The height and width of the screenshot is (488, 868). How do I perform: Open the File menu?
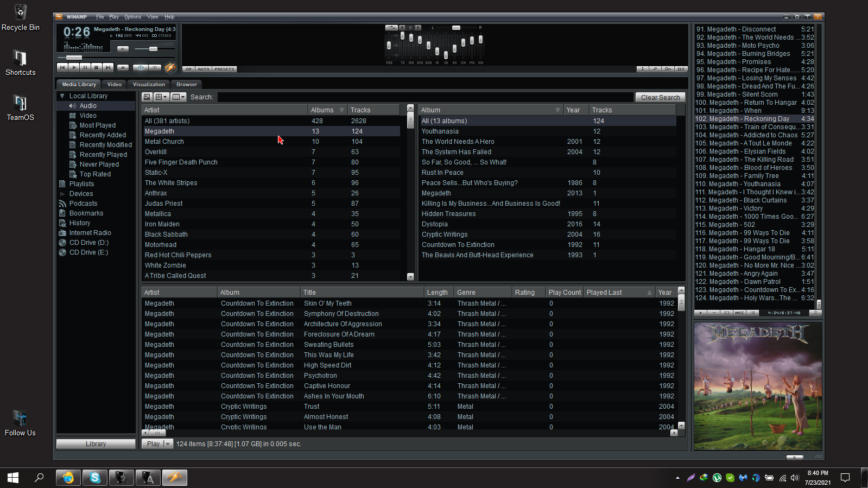coord(100,17)
